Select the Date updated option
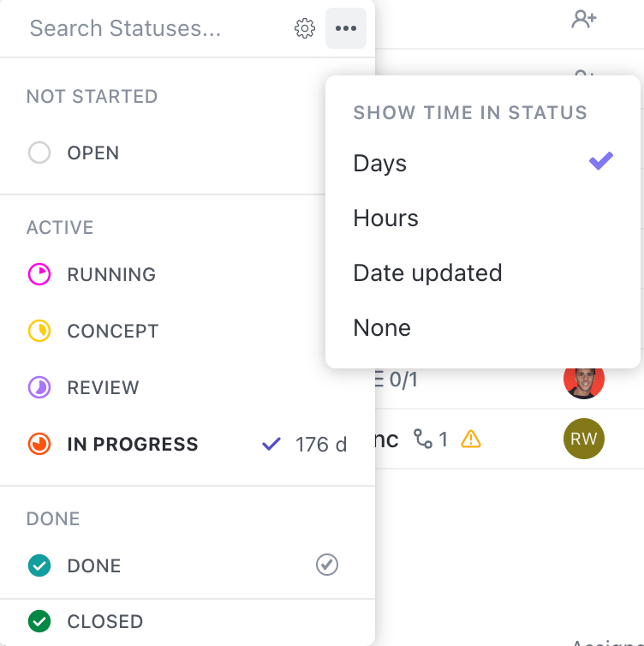 (427, 273)
